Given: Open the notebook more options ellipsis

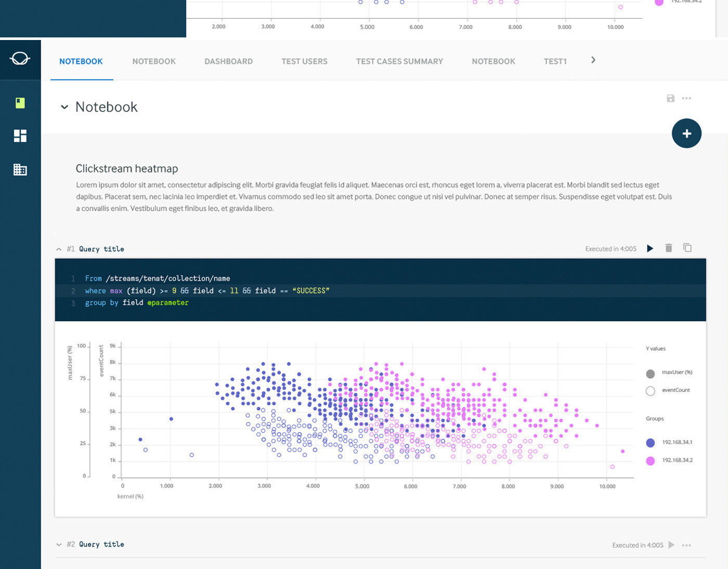Looking at the screenshot, I should click(x=686, y=98).
